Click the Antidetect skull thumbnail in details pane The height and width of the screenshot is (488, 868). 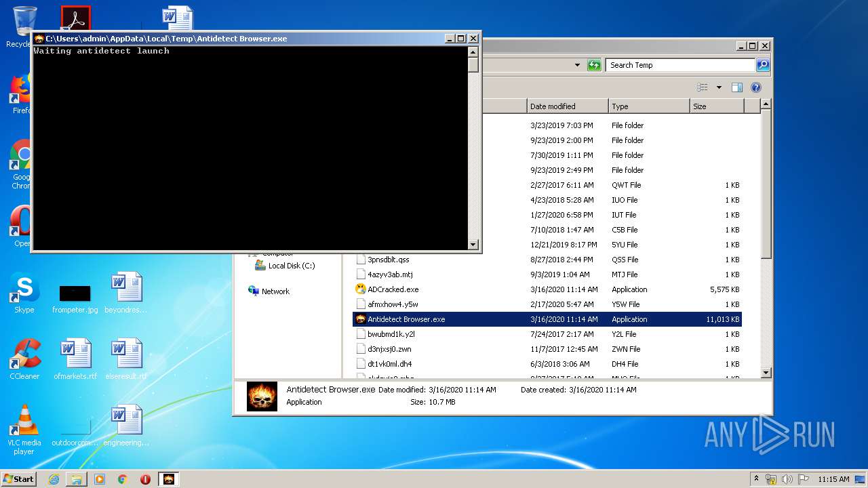(x=262, y=396)
